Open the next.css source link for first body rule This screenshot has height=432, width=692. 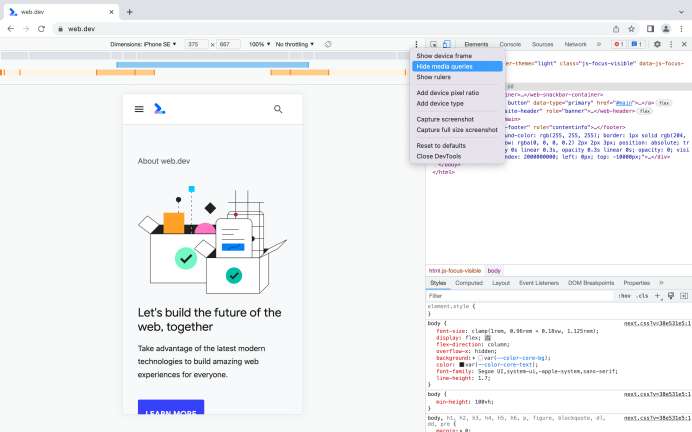coord(657,323)
